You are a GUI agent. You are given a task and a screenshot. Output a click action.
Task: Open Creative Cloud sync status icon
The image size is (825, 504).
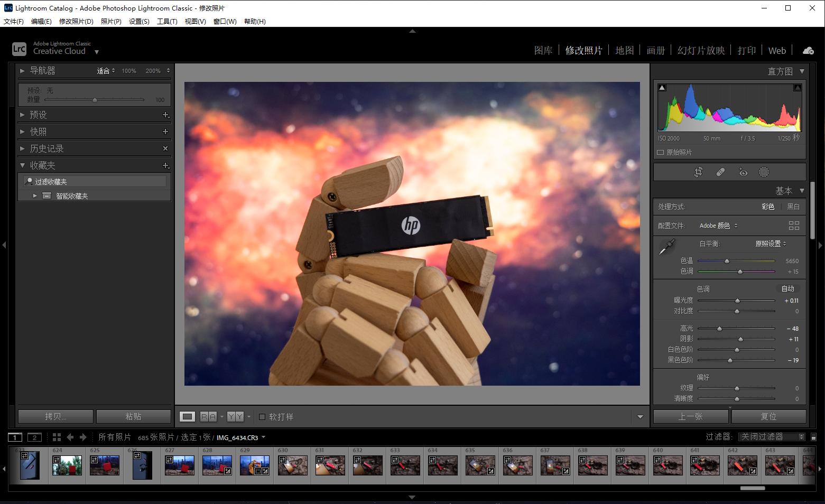pyautogui.click(x=808, y=50)
